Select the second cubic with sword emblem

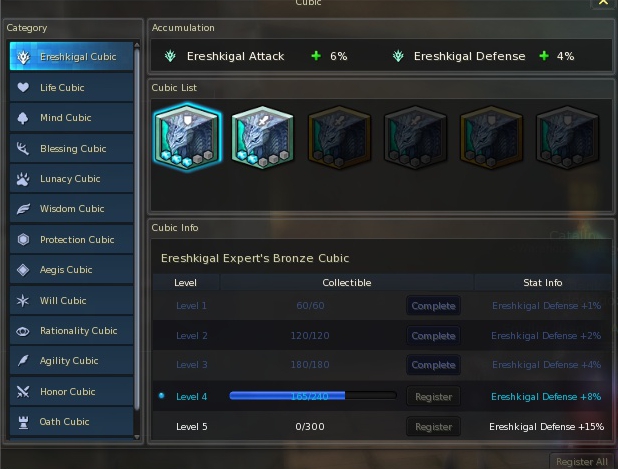pyautogui.click(x=263, y=138)
